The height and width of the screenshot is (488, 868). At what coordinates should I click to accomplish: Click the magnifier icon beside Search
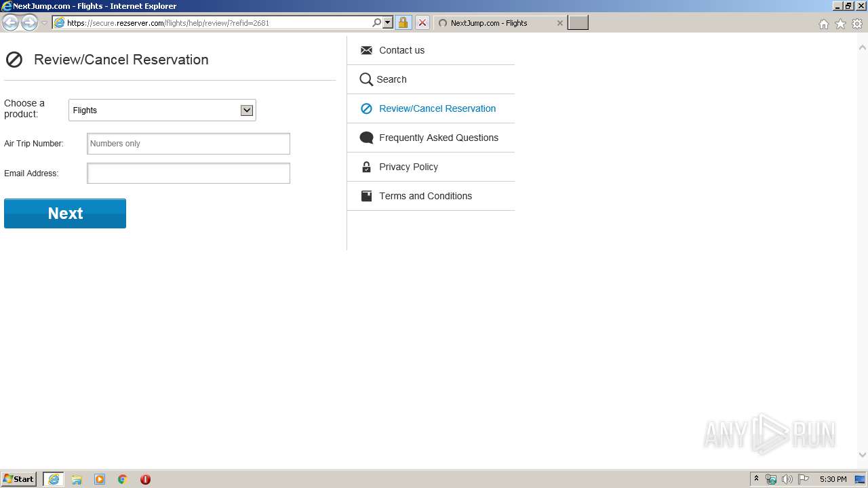click(366, 79)
